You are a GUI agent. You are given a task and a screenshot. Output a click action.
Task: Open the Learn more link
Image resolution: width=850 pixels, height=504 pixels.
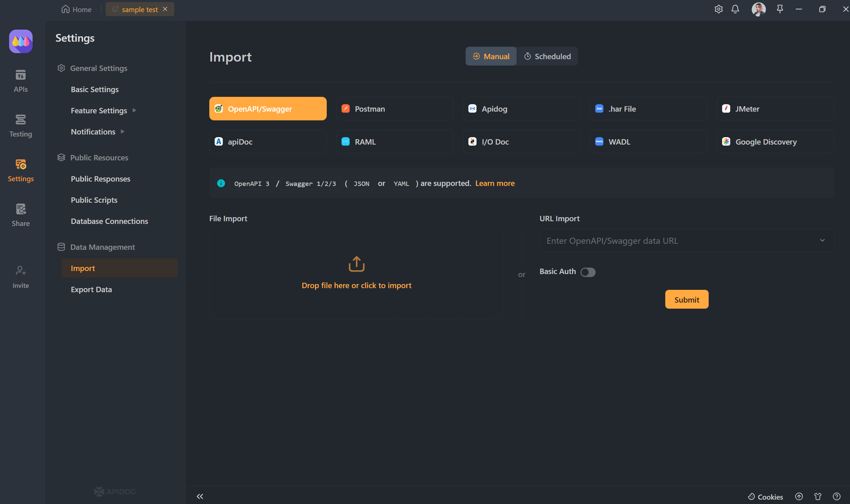[495, 183]
